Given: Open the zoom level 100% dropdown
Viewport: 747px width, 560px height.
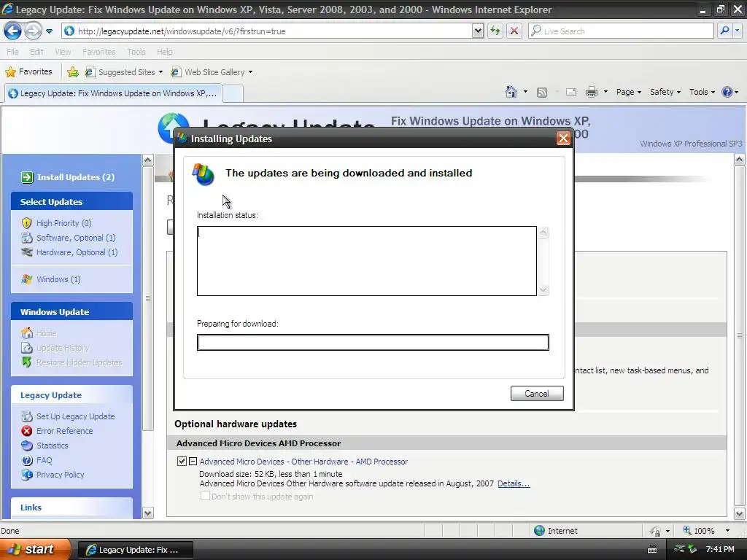Looking at the screenshot, I should click(727, 531).
